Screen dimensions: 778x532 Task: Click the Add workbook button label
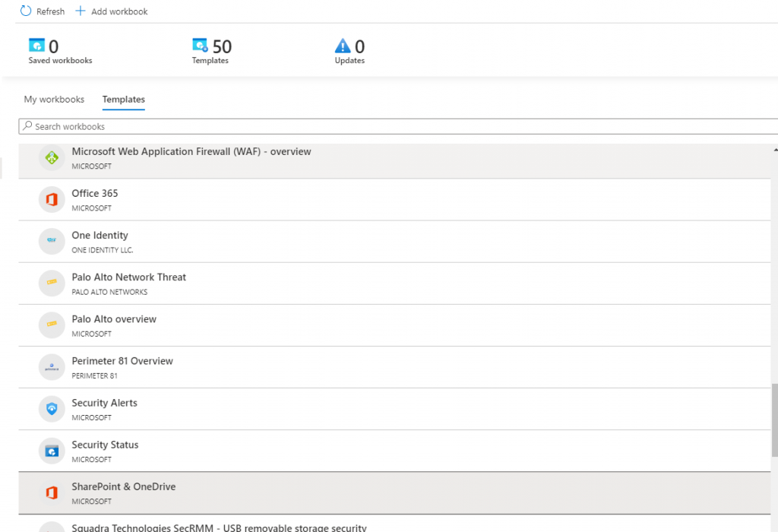[119, 11]
